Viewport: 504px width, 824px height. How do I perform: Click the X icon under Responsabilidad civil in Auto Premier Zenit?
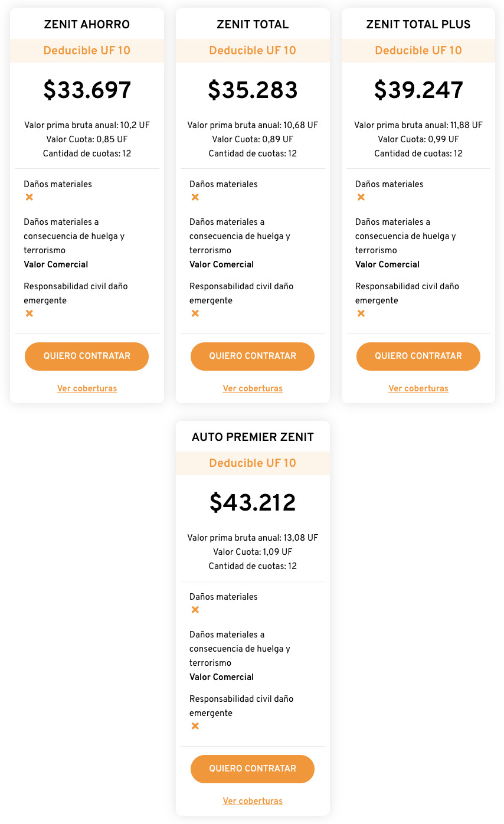coord(195,726)
